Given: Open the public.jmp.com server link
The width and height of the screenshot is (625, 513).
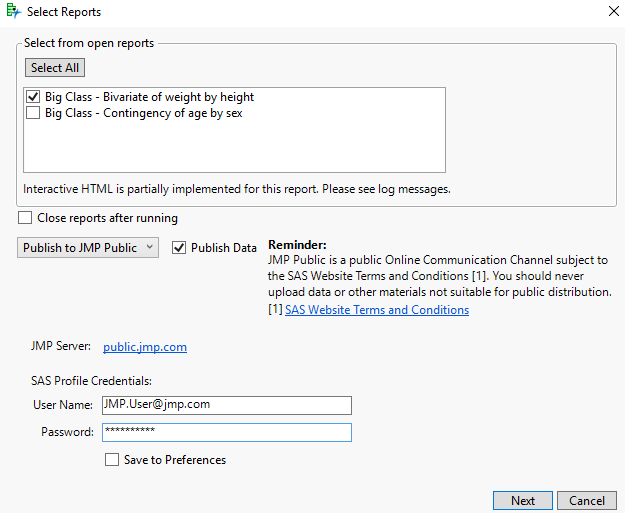Looking at the screenshot, I should click(145, 347).
